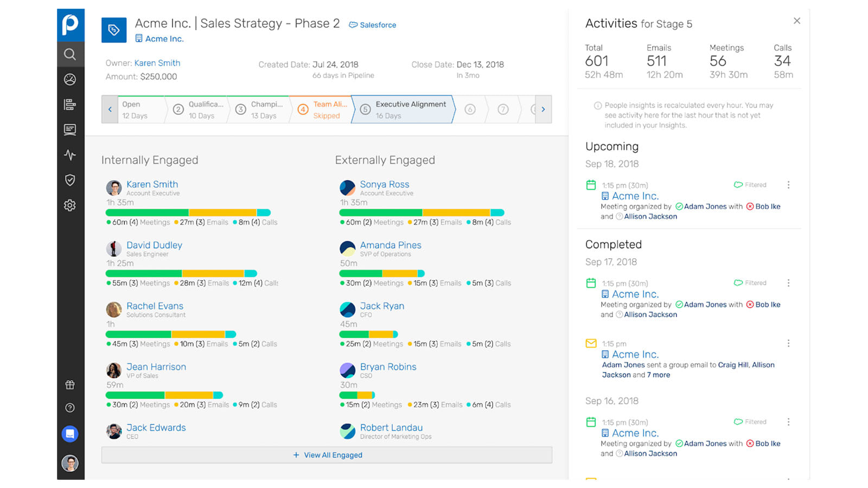Screen dimensions: 868x488
Task: Open owner Karen Smith link
Action: (x=157, y=63)
